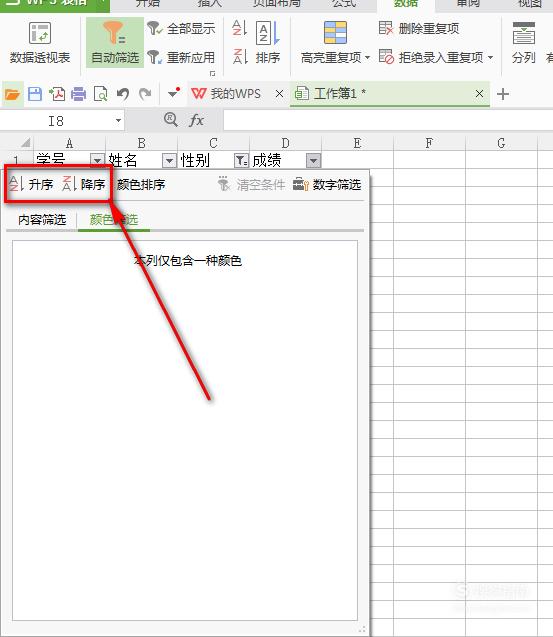This screenshot has width=553, height=637.
Task: Open the 排序 sort dialog
Action: (x=268, y=43)
